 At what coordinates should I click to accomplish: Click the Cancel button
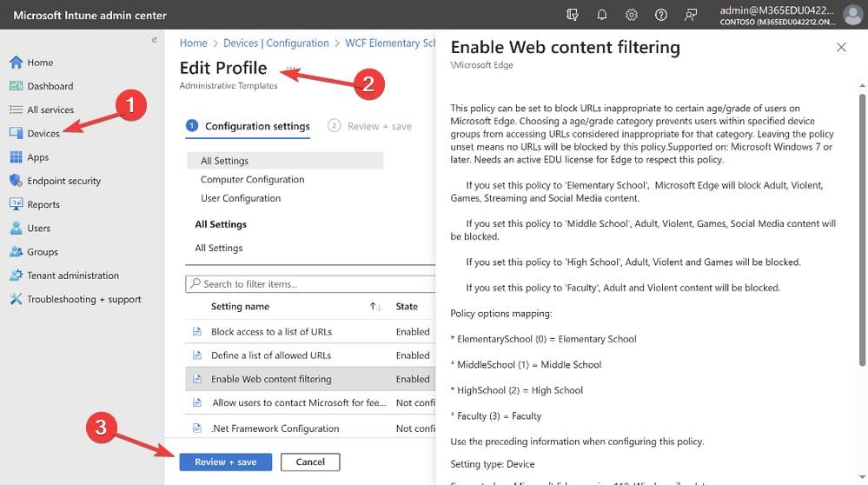pyautogui.click(x=310, y=462)
